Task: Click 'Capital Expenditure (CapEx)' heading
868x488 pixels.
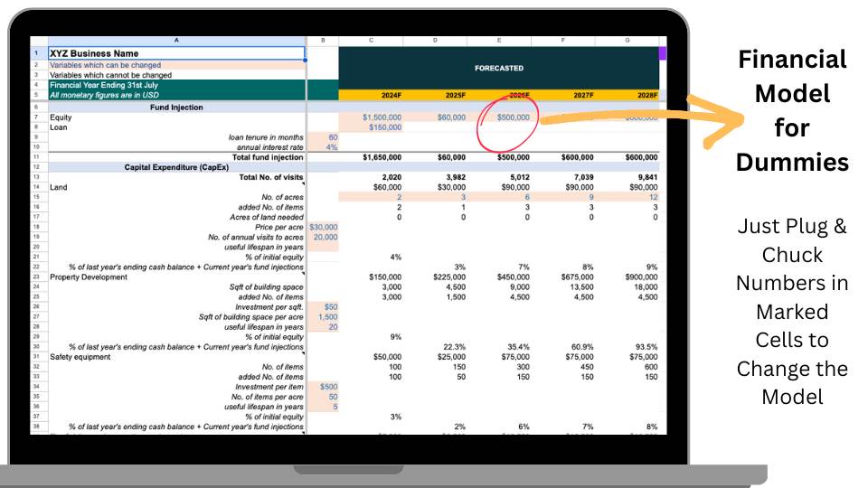Action: (x=176, y=167)
